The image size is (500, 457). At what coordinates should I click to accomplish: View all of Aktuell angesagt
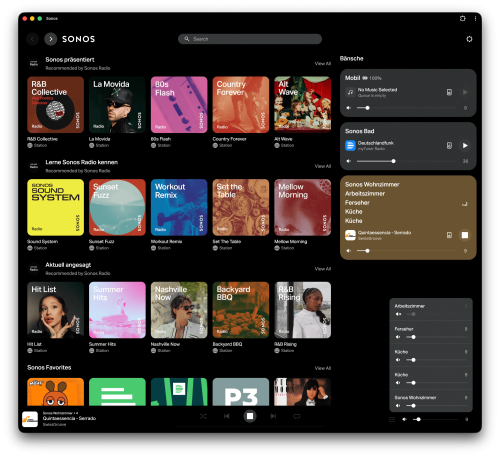coord(323,269)
